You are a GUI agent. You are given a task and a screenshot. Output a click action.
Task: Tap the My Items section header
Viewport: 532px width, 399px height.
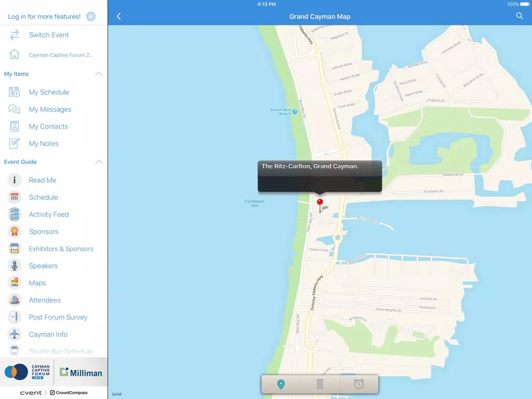pyautogui.click(x=16, y=74)
